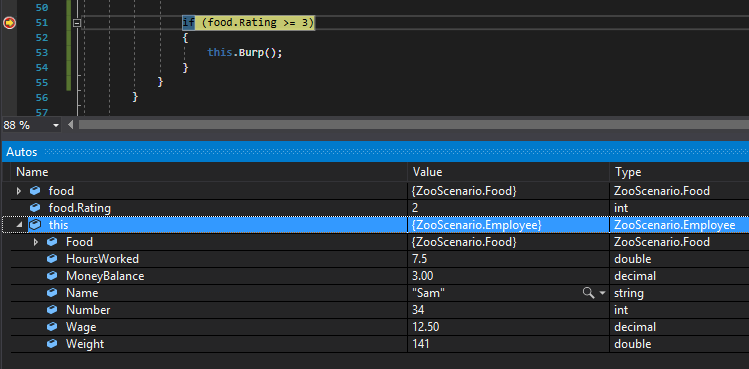Open visualizer dropdown arrow beside Name value

pyautogui.click(x=602, y=293)
